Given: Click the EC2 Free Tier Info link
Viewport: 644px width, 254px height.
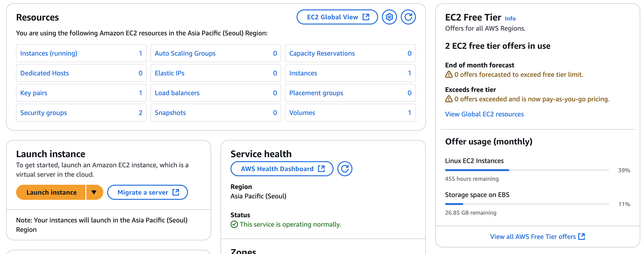Looking at the screenshot, I should coord(510,18).
